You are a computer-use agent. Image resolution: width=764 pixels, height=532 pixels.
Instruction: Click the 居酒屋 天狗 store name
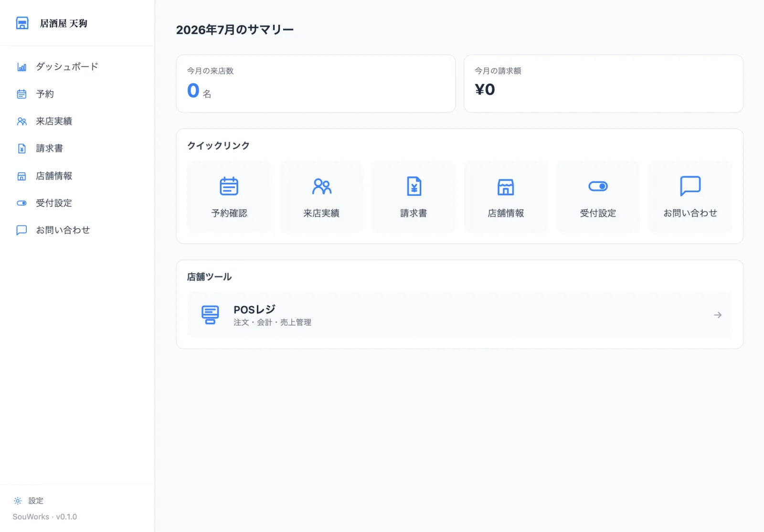64,23
